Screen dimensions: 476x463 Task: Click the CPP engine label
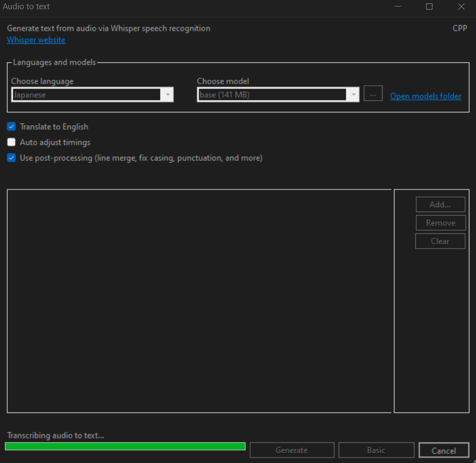tap(460, 28)
